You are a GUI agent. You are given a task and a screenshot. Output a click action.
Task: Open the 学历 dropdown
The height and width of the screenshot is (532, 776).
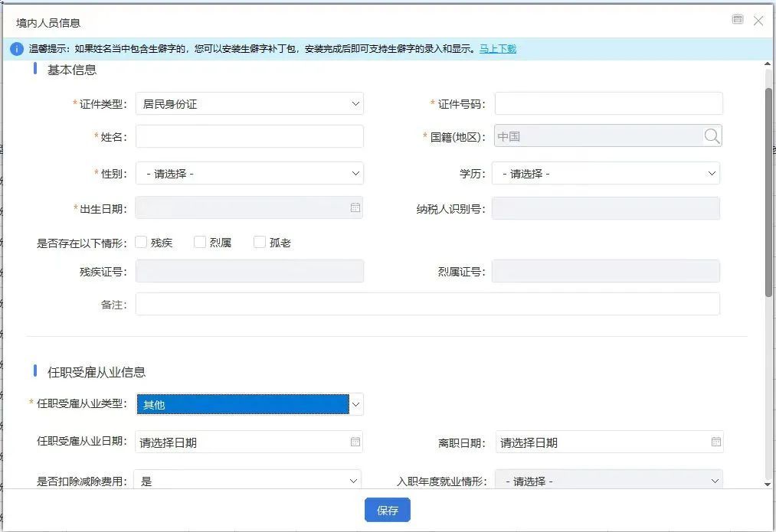click(606, 174)
